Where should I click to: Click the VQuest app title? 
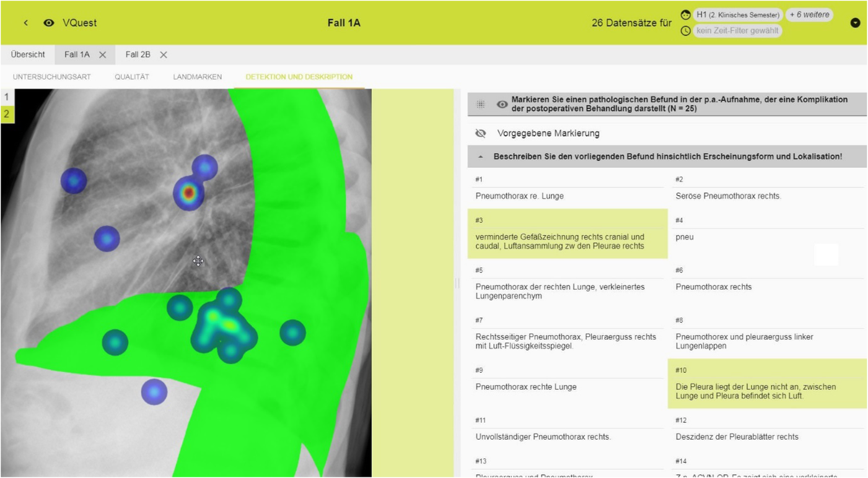click(x=79, y=23)
